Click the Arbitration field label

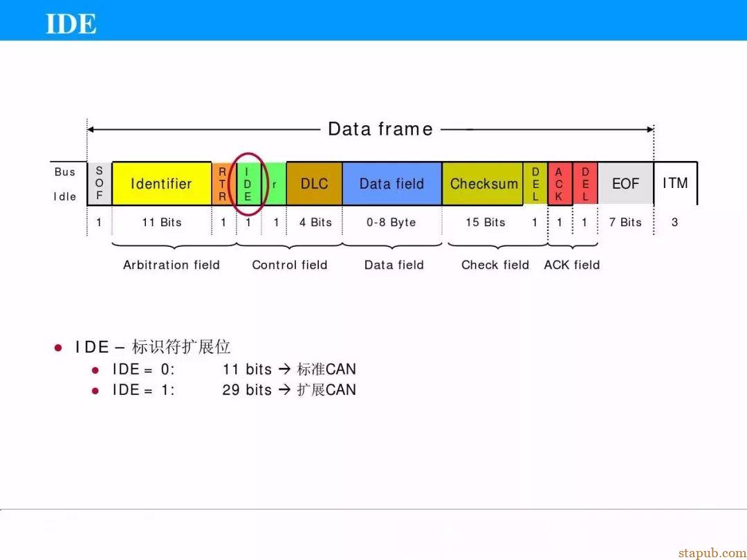172,265
